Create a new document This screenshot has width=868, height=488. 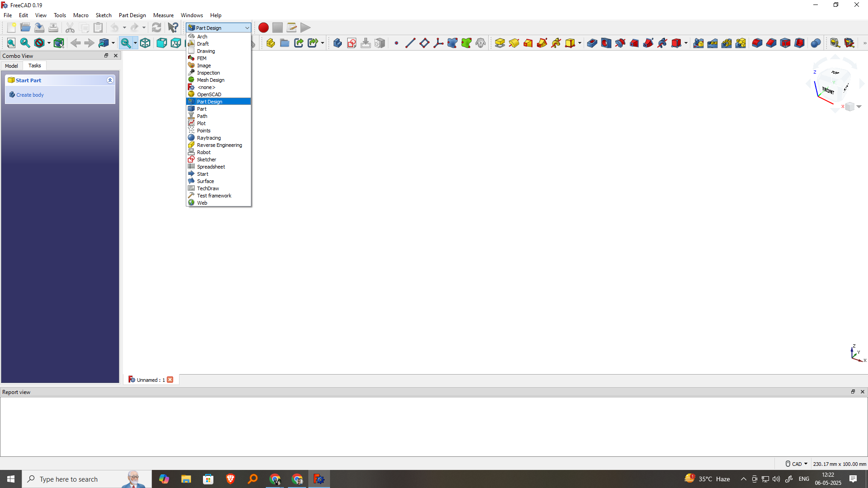click(x=11, y=28)
